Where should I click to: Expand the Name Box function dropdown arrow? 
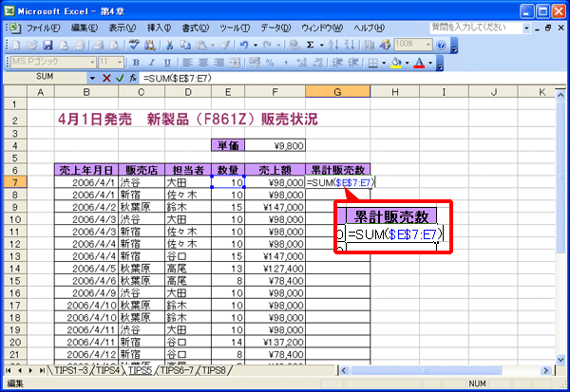[92, 78]
